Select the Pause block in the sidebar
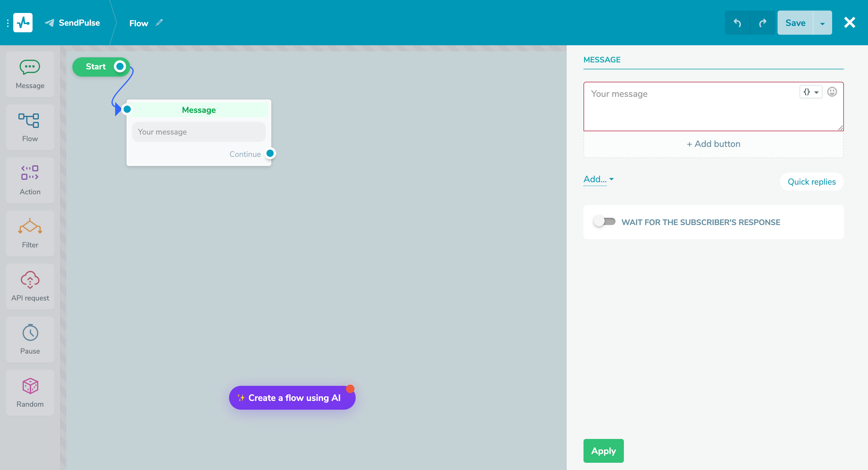Viewport: 868px width, 470px height. pos(30,339)
